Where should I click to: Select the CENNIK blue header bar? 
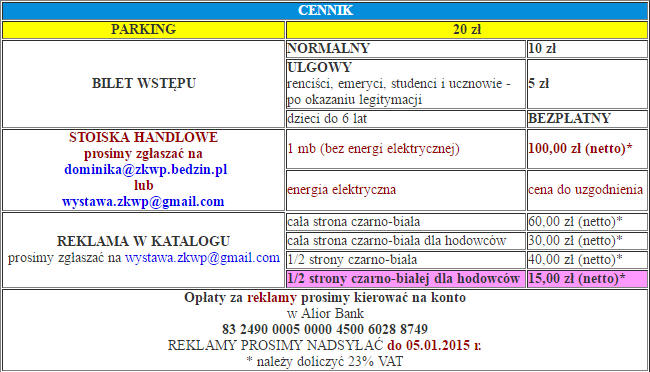click(x=325, y=10)
